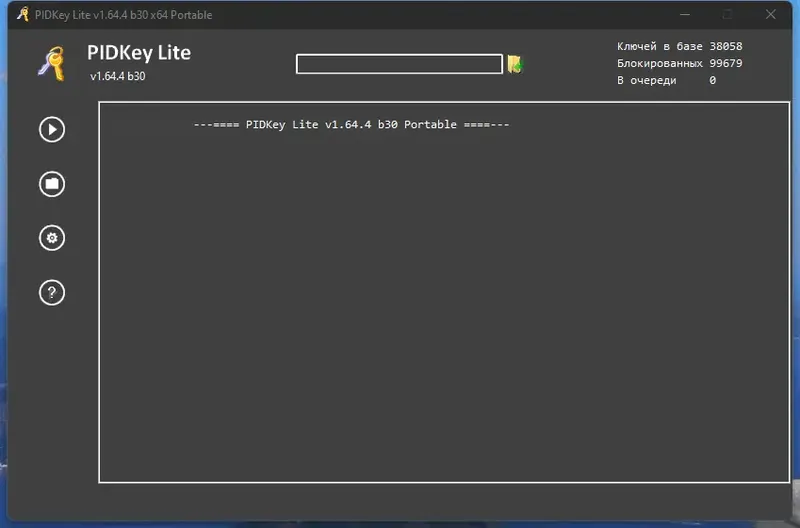800x528 pixels.
Task: Start key check with the play icon
Action: (x=52, y=130)
